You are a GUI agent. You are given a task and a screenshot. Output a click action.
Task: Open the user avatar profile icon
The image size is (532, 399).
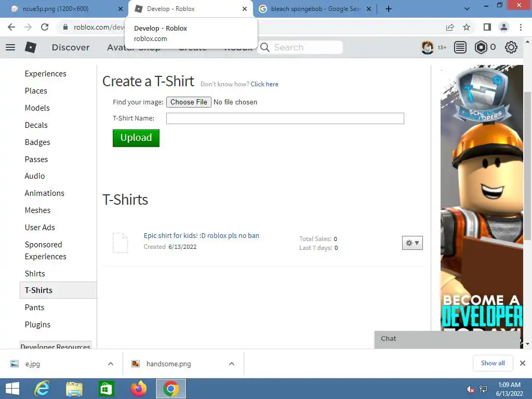[427, 47]
